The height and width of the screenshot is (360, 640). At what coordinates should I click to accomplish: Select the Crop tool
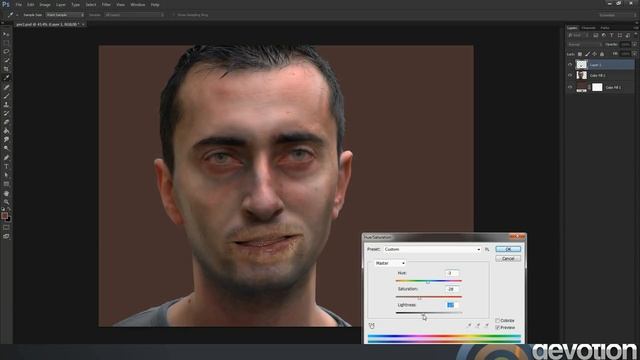(x=6, y=69)
